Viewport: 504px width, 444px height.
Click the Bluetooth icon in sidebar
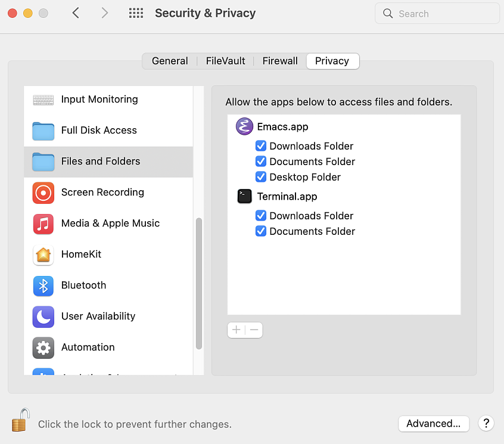[43, 286]
